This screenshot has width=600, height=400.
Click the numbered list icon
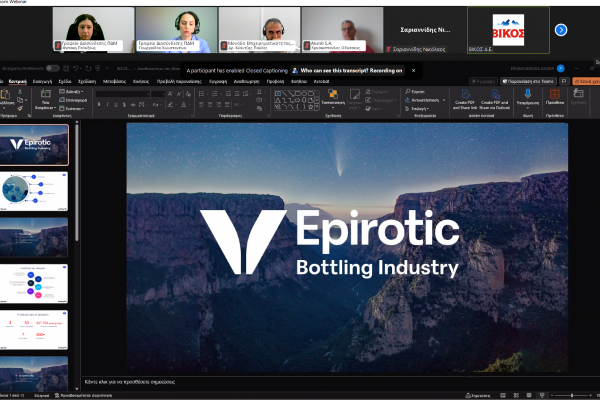[x=215, y=93]
